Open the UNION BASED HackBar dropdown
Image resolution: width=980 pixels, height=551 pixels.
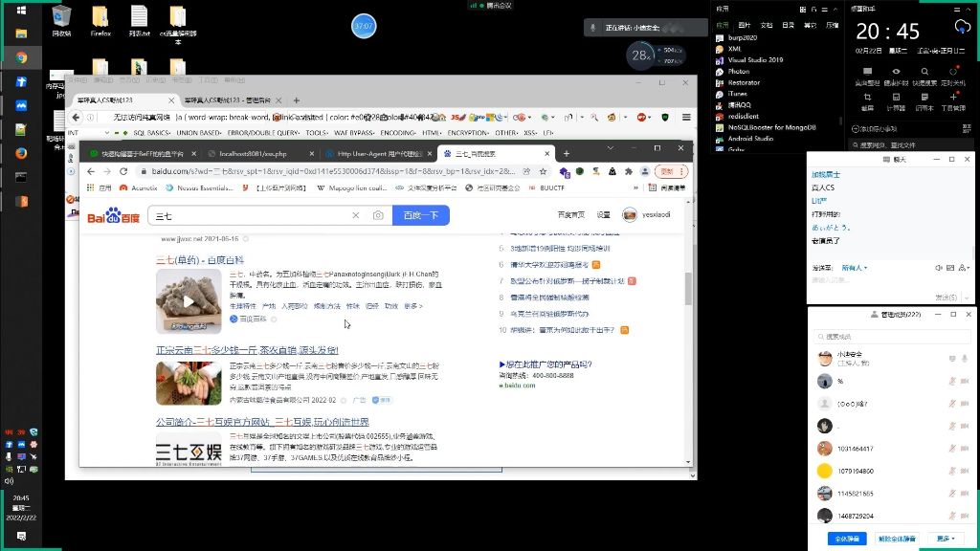199,132
